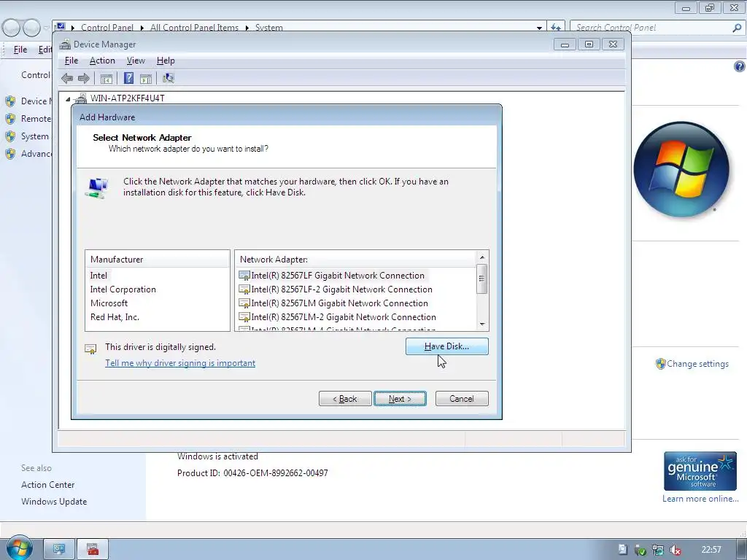747x560 pixels.
Task: Click computer icon next to WIN-ATP2KFF4U4T
Action: pyautogui.click(x=81, y=98)
